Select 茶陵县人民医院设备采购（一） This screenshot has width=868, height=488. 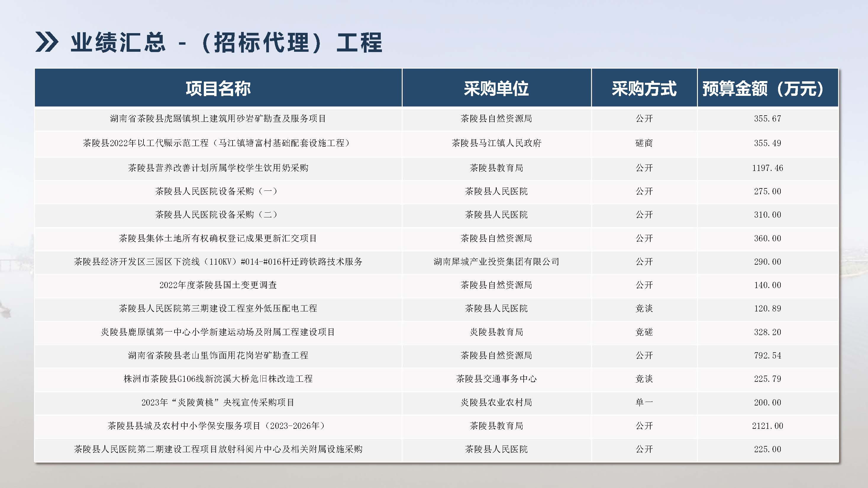(x=218, y=191)
